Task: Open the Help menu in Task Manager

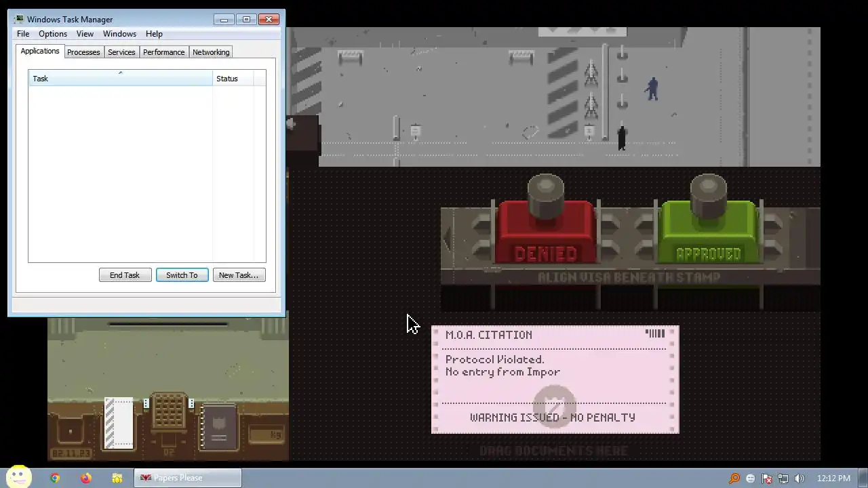Action: click(x=154, y=34)
